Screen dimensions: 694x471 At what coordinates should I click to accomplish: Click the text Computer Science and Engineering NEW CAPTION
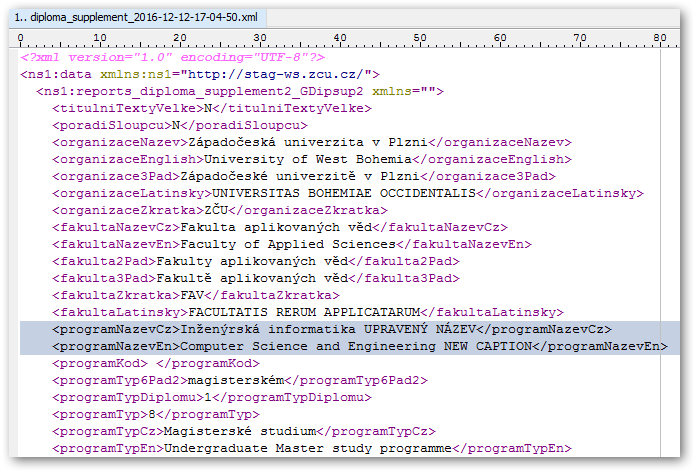356,346
